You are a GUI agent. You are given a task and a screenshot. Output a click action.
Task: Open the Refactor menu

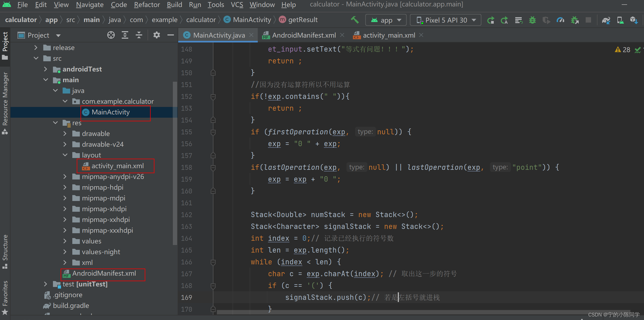coord(147,5)
